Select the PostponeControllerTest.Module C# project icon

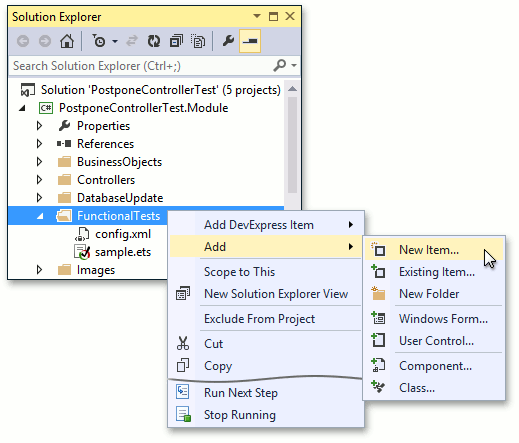pyautogui.click(x=46, y=108)
